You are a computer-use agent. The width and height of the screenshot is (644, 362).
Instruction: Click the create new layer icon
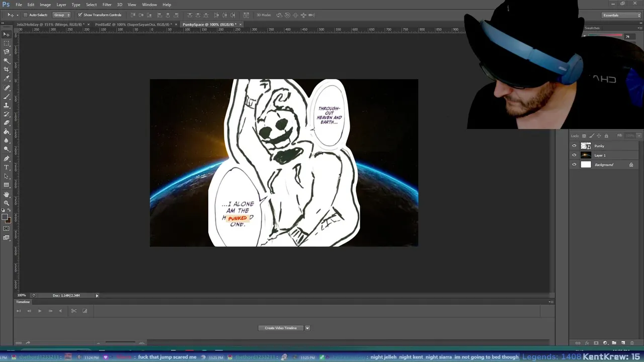(623, 343)
